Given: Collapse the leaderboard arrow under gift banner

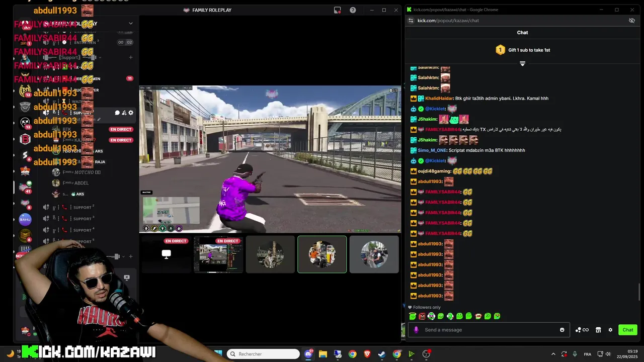Looking at the screenshot, I should [x=522, y=63].
